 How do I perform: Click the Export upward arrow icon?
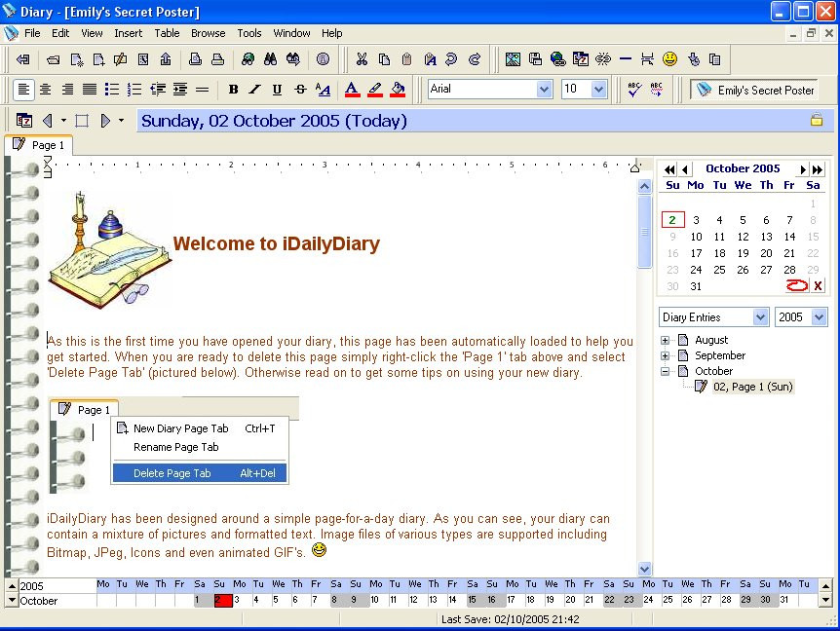coord(166,59)
